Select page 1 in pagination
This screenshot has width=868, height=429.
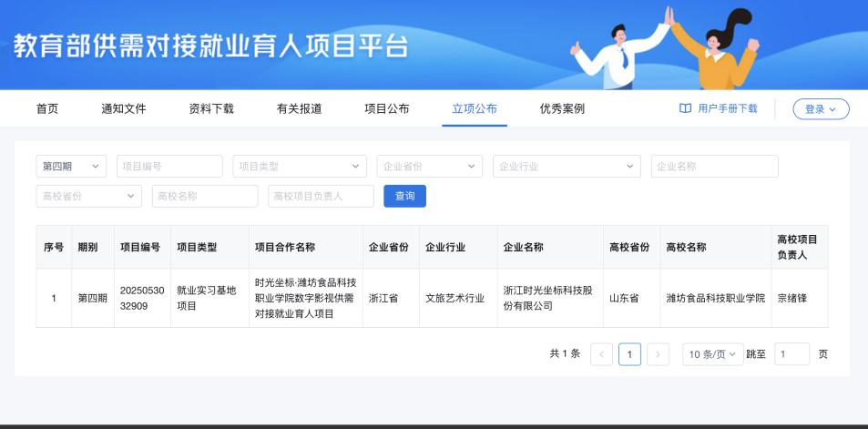click(629, 354)
